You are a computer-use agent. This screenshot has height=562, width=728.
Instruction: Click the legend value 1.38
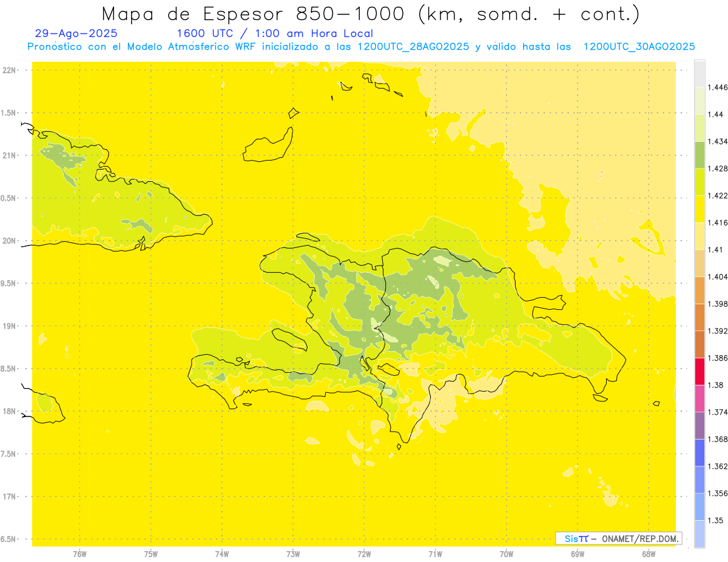tap(716, 385)
